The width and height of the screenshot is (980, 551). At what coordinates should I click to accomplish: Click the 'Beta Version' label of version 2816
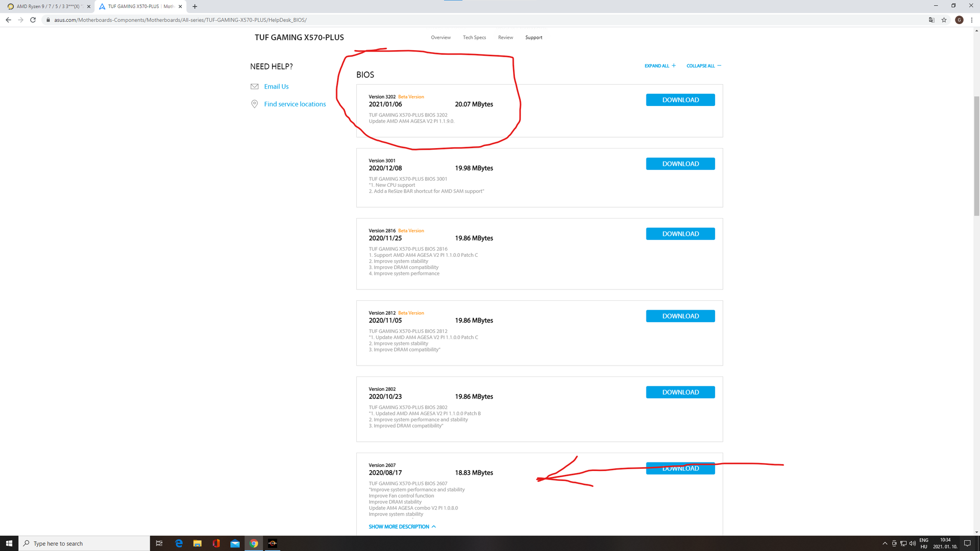coord(411,231)
